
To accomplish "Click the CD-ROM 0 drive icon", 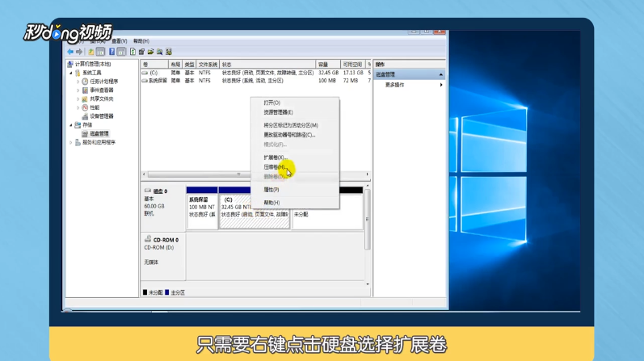I will click(x=148, y=239).
